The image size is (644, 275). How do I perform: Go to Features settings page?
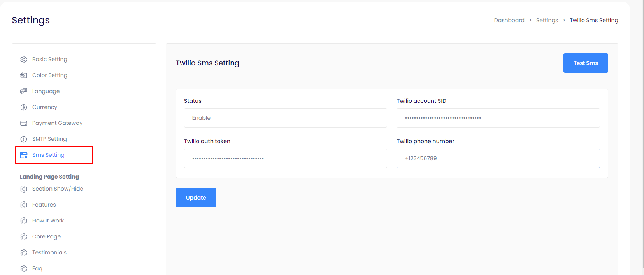[x=44, y=205]
